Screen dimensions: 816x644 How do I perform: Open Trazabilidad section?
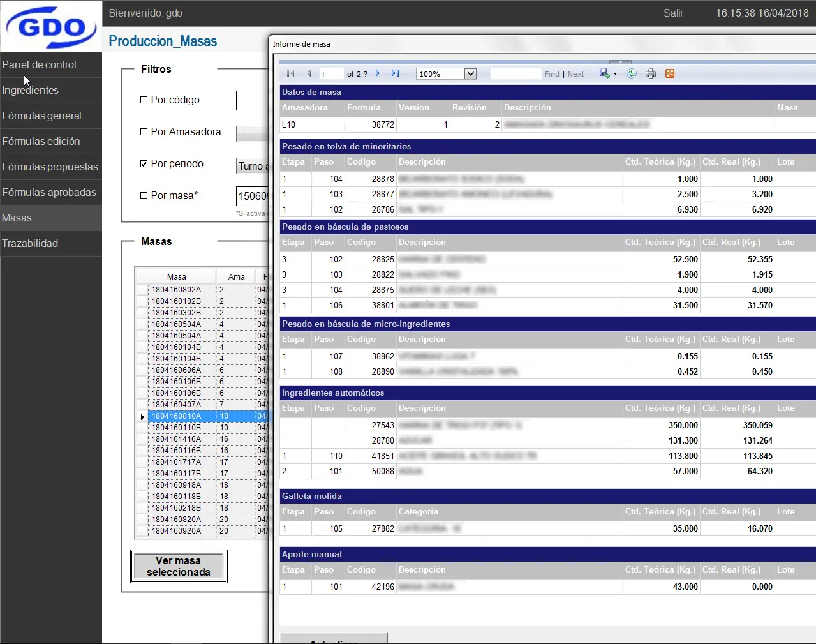[51, 243]
